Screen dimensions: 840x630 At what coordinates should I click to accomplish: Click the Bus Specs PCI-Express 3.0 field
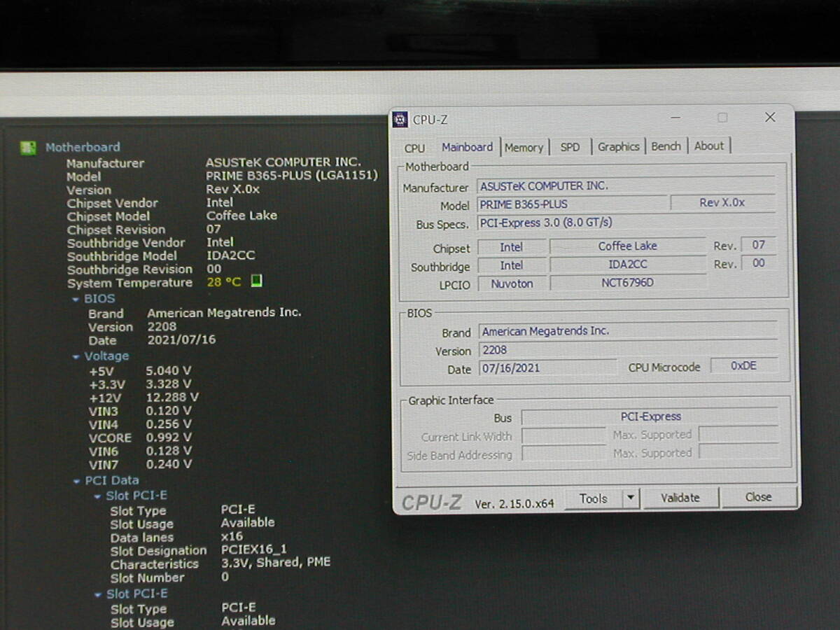click(626, 223)
